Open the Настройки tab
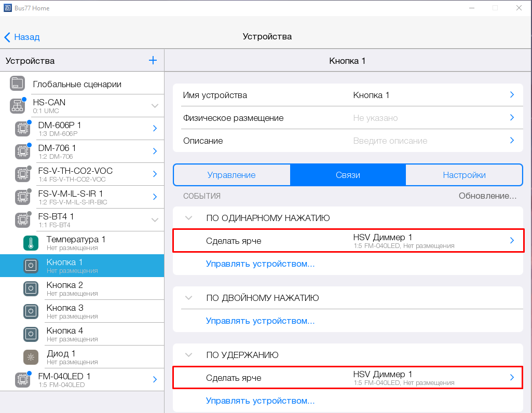532x413 pixels. (x=464, y=175)
